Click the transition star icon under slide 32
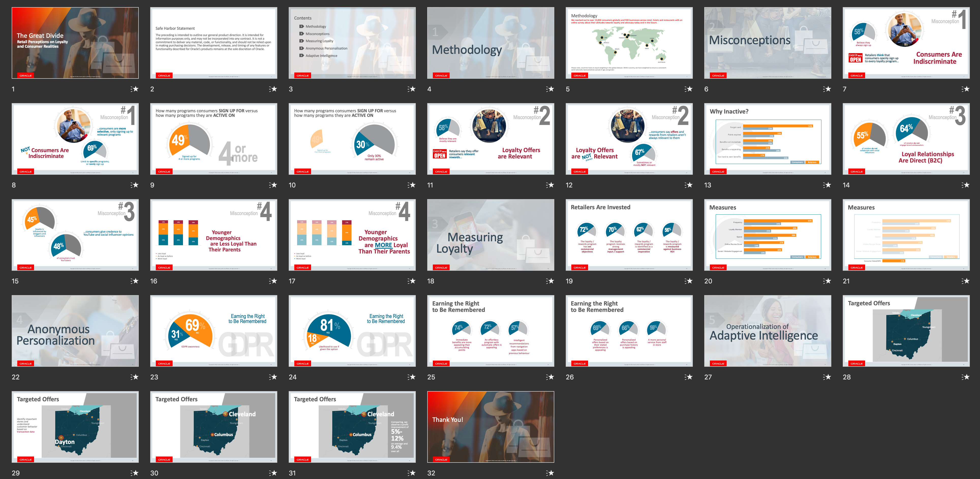 pos(550,473)
